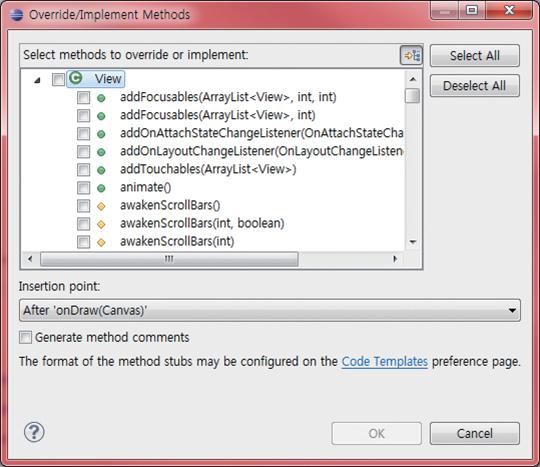540x467 pixels.
Task: Close the Override/Implement Methods dialog
Action: coord(509,10)
